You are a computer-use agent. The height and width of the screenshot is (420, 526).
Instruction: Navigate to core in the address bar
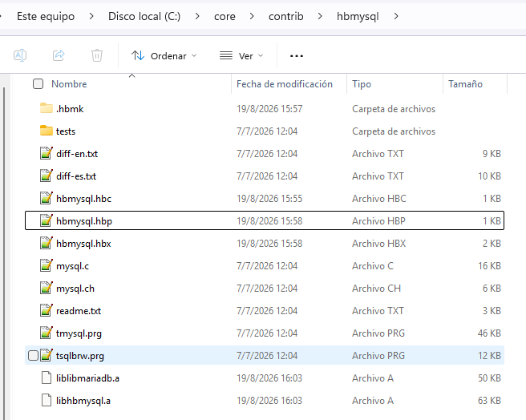pyautogui.click(x=225, y=16)
